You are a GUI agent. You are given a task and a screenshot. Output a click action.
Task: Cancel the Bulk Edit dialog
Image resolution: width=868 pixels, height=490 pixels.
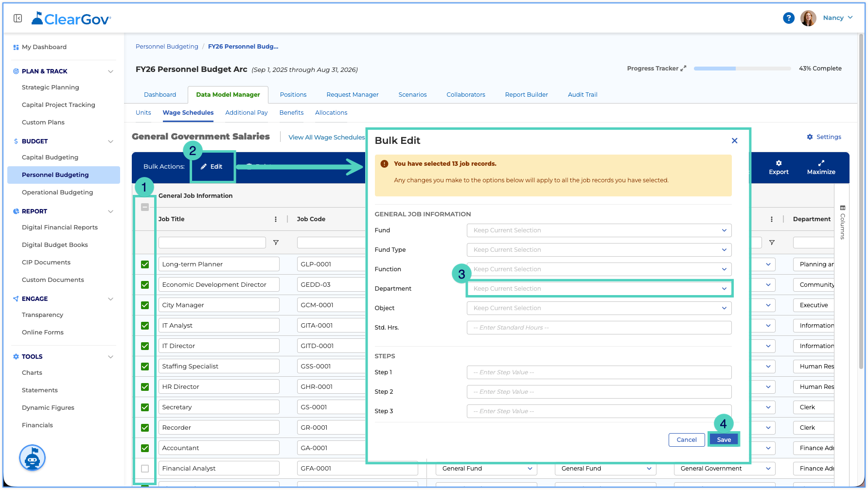pos(687,440)
